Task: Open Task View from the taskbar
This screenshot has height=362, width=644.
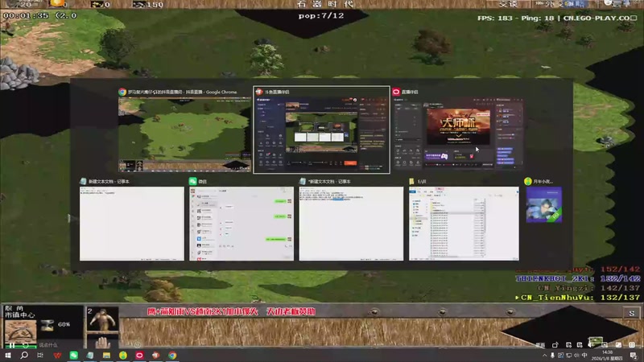Action: [x=40, y=356]
